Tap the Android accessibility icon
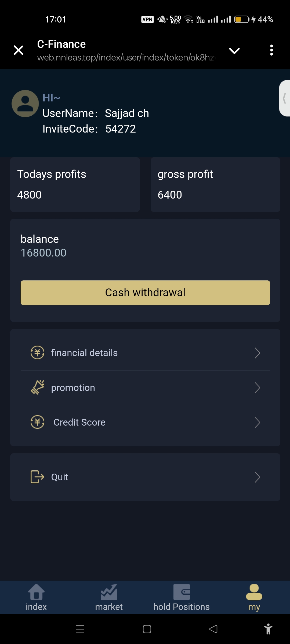Image resolution: width=290 pixels, height=644 pixels. [268, 629]
